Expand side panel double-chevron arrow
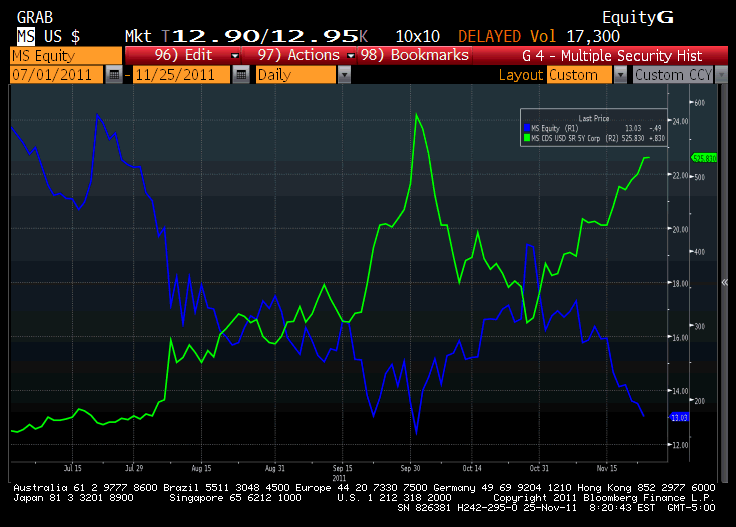The height and width of the screenshot is (527, 736). pyautogui.click(x=724, y=282)
